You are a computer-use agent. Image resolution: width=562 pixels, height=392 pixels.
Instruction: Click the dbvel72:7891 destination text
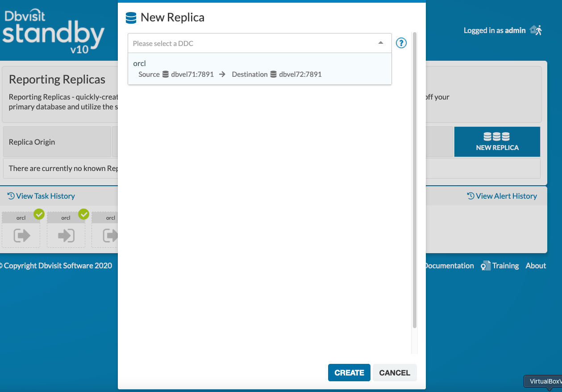[300, 75]
